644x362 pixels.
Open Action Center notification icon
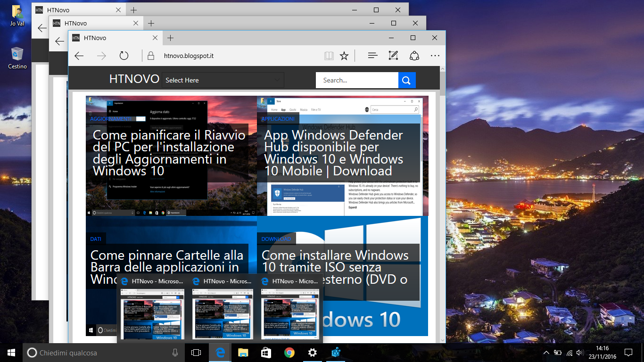tap(628, 353)
